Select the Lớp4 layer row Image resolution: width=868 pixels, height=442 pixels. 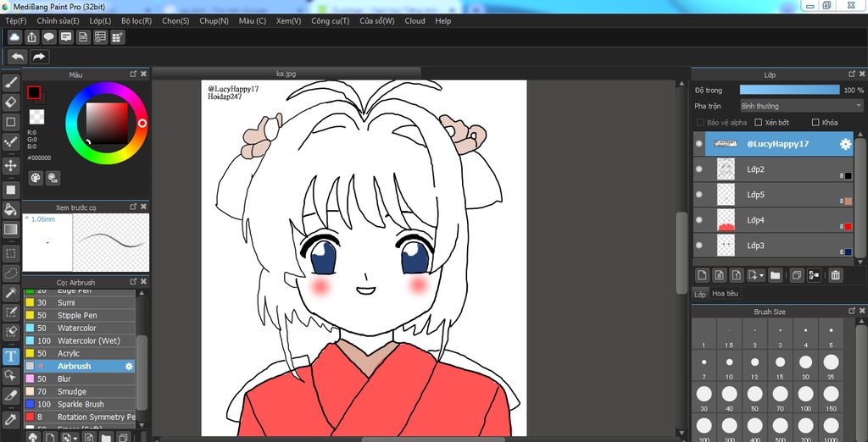pos(773,220)
